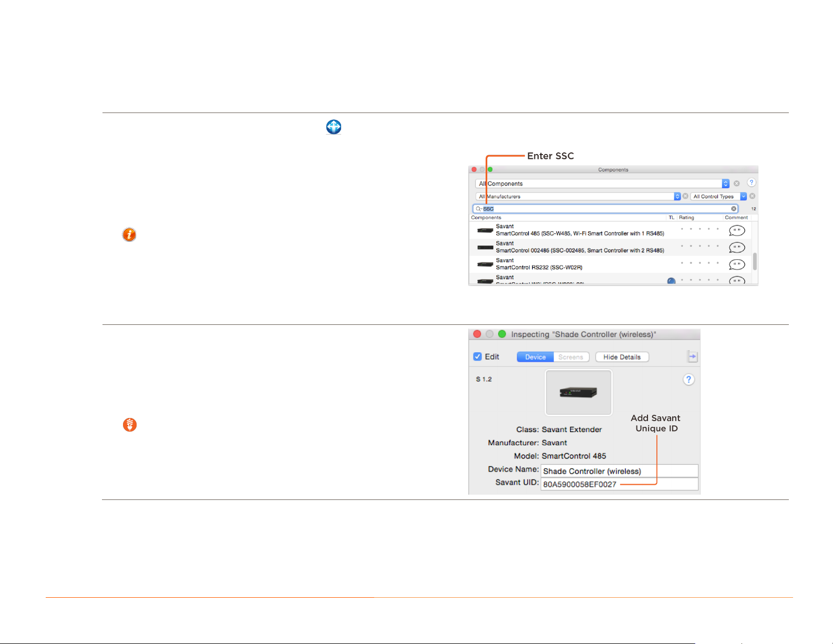Zoom the Components window with green button
This screenshot has width=833, height=644.
(490, 169)
